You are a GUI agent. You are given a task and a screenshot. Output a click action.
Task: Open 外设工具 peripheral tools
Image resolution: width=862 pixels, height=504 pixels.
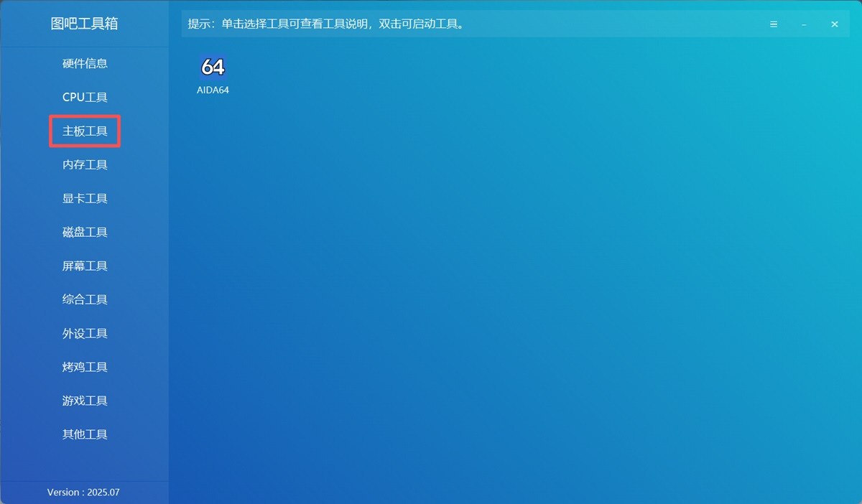[x=84, y=333]
